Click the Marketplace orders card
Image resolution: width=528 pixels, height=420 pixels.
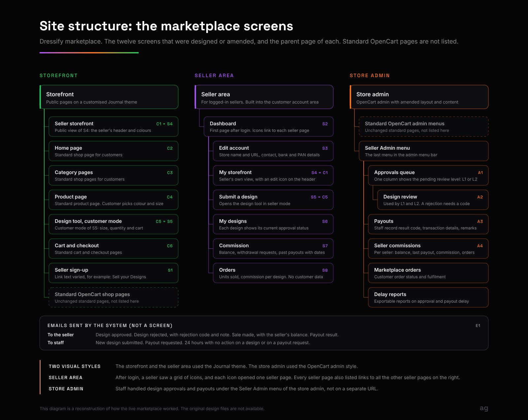tap(428, 273)
